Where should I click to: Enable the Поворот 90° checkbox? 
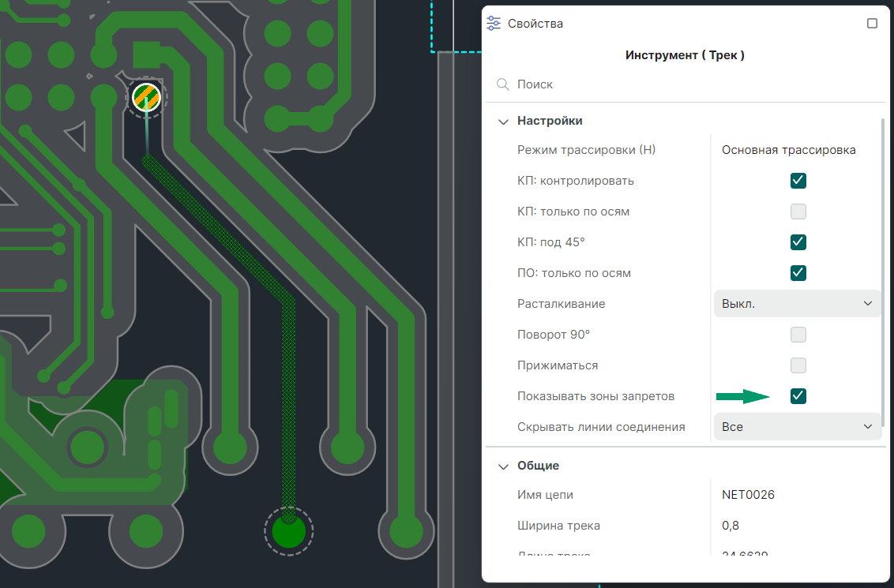coord(798,335)
